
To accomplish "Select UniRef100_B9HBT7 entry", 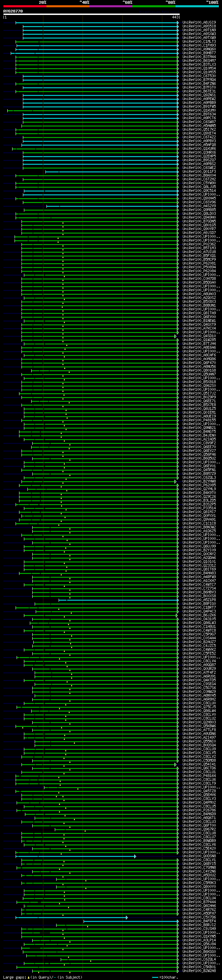I will pyautogui.click(x=199, y=53).
